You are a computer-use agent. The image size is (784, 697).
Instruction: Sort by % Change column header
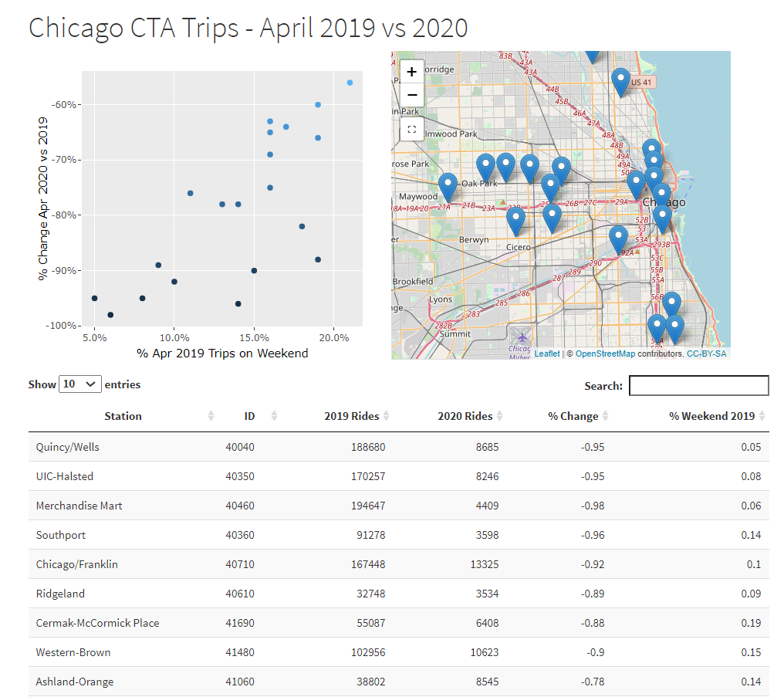(573, 416)
